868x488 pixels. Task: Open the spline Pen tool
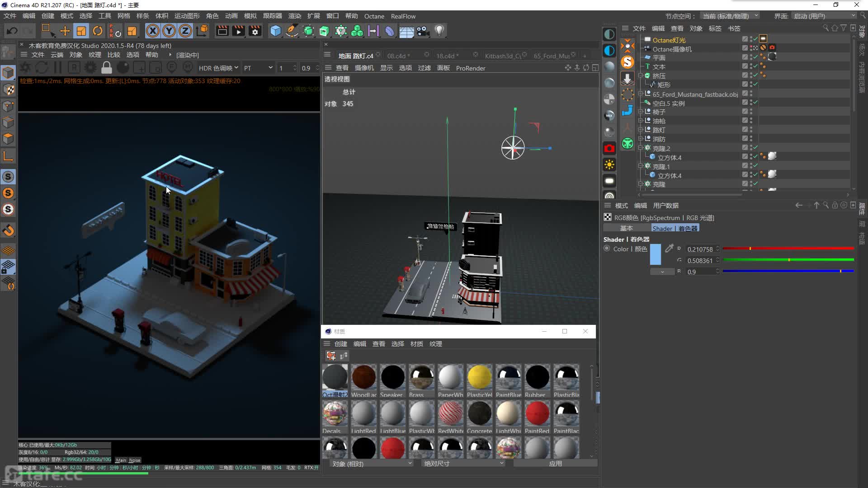point(292,31)
